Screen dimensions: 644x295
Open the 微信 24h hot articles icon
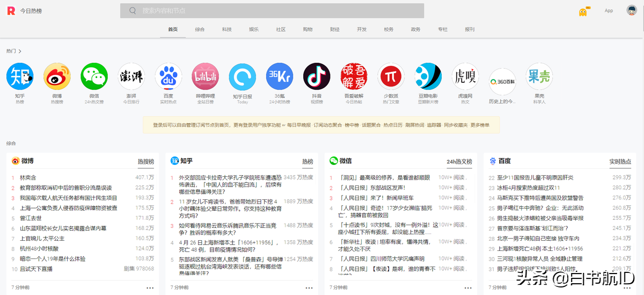click(x=94, y=76)
